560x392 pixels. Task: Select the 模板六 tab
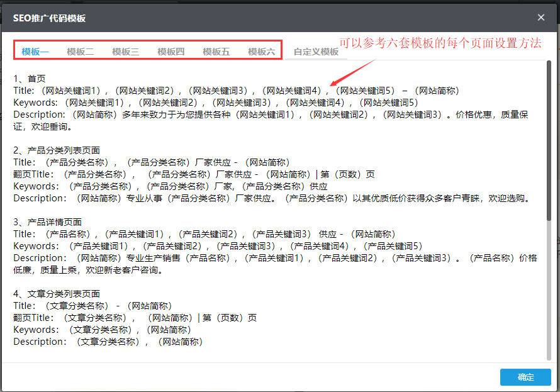click(262, 52)
